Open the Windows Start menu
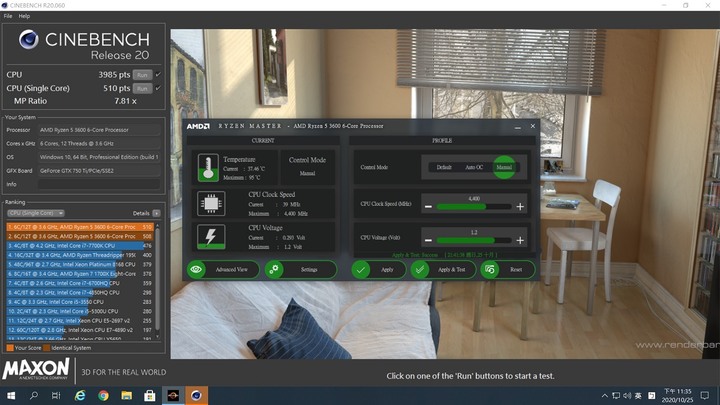This screenshot has height=405, width=720. click(11, 395)
